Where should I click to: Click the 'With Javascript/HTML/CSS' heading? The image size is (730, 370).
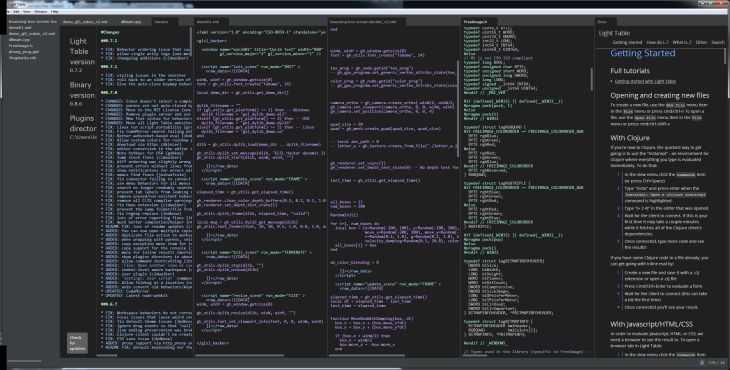click(x=651, y=324)
